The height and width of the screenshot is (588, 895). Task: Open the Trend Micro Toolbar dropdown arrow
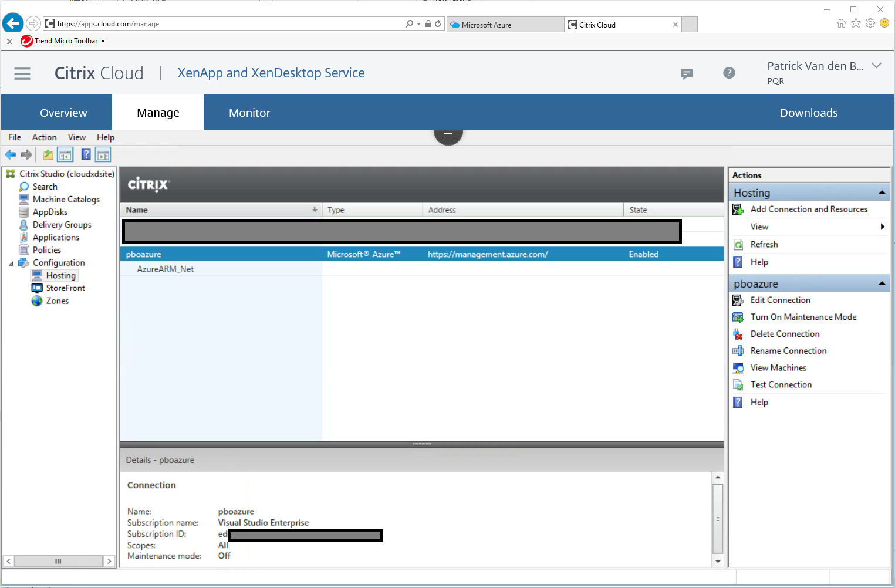pyautogui.click(x=103, y=41)
